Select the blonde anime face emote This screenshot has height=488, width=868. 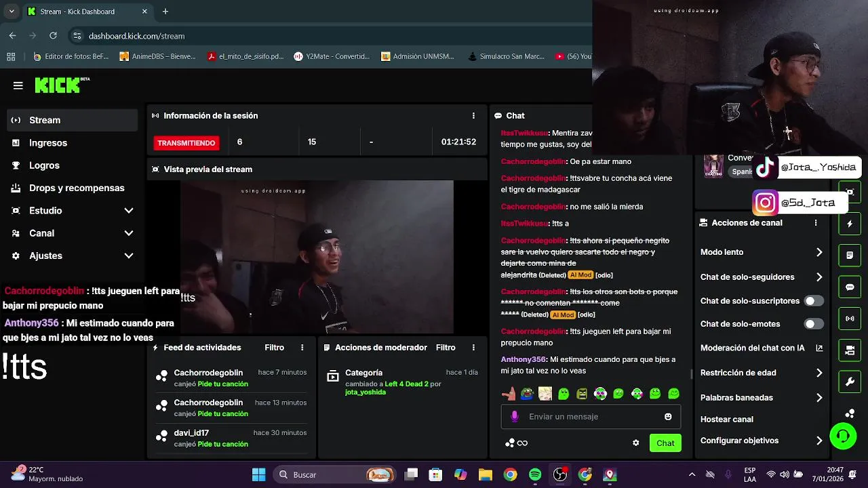coord(545,393)
